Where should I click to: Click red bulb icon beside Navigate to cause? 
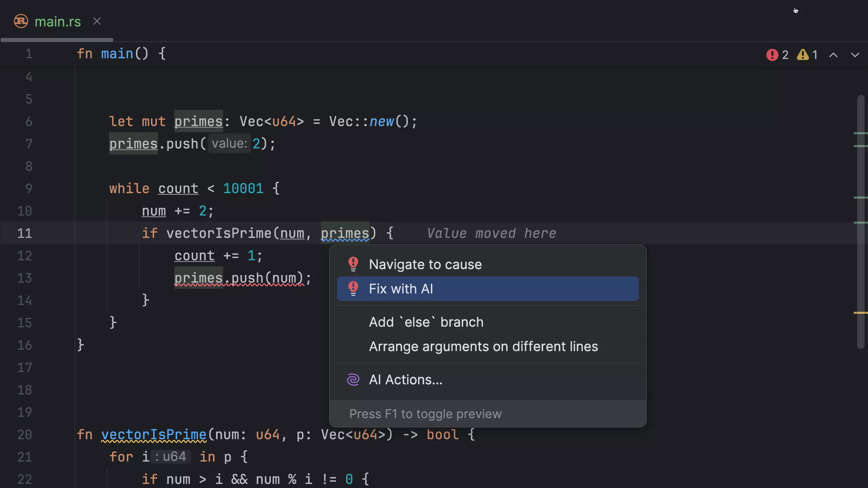pyautogui.click(x=353, y=264)
